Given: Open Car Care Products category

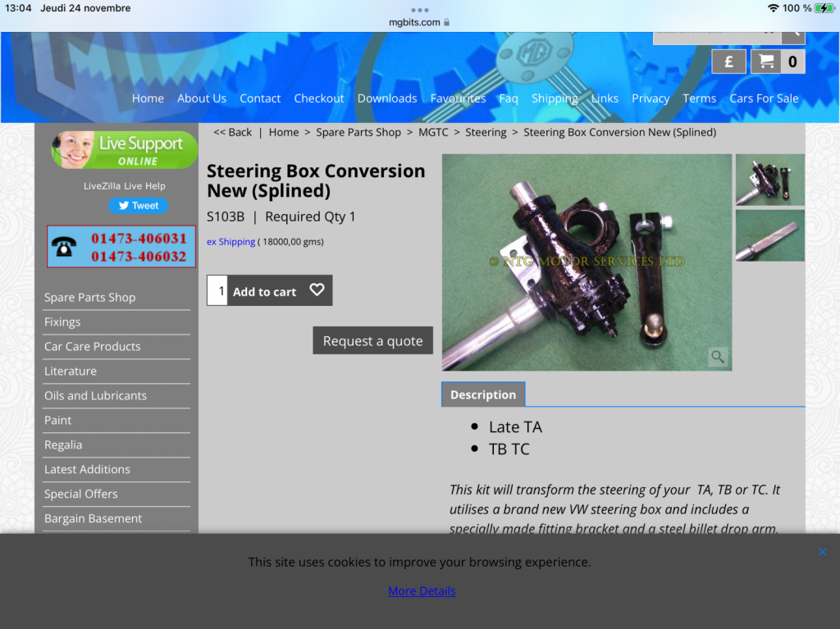Looking at the screenshot, I should pyautogui.click(x=92, y=347).
